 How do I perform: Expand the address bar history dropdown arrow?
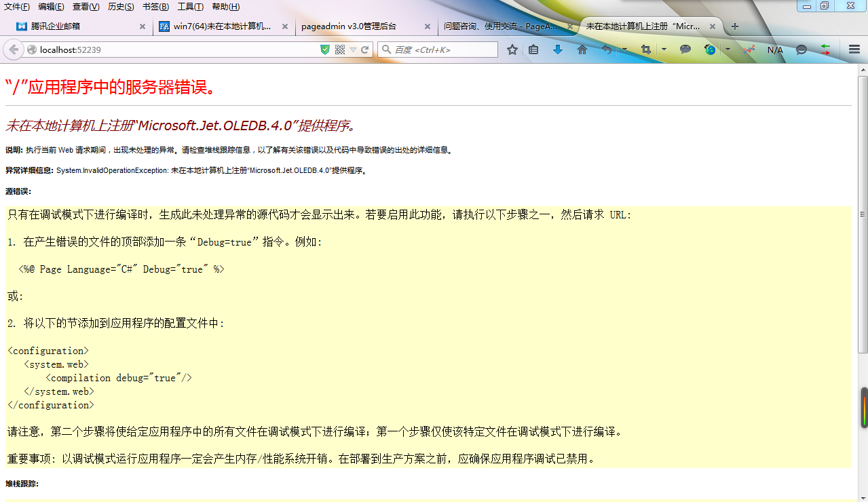pos(353,50)
